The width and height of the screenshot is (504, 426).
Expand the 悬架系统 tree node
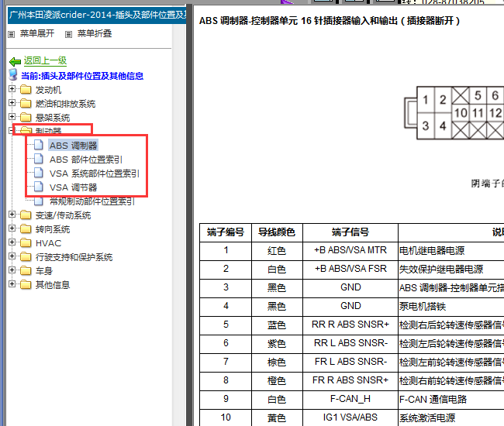point(12,116)
